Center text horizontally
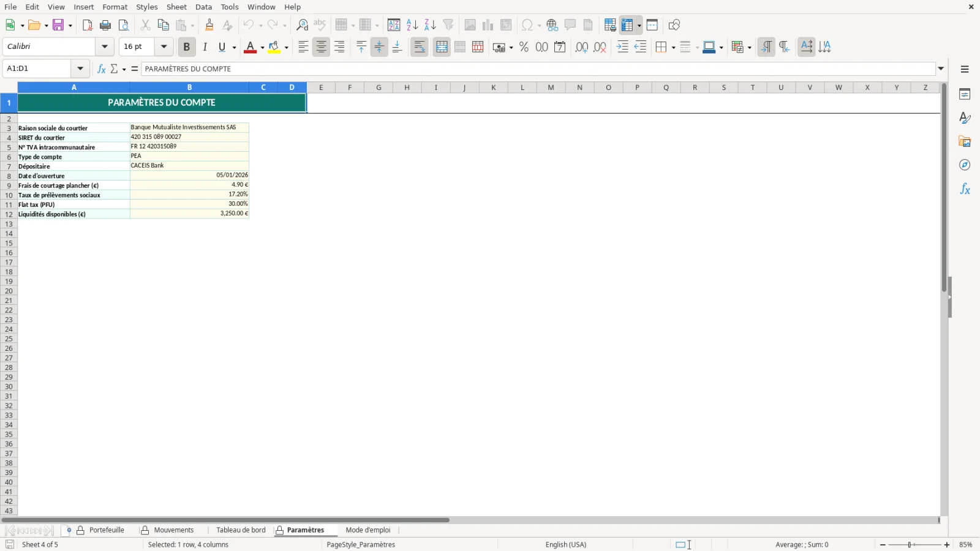 click(x=321, y=47)
